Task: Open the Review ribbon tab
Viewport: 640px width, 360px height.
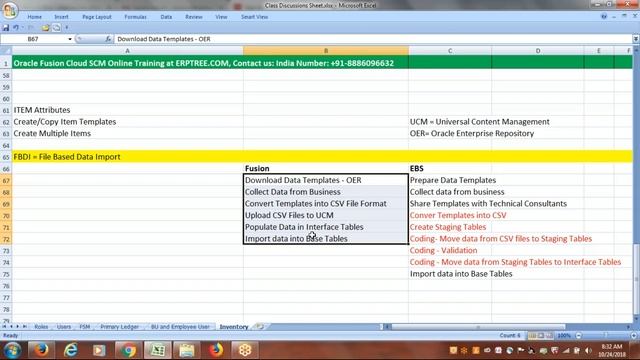Action: [x=193, y=17]
